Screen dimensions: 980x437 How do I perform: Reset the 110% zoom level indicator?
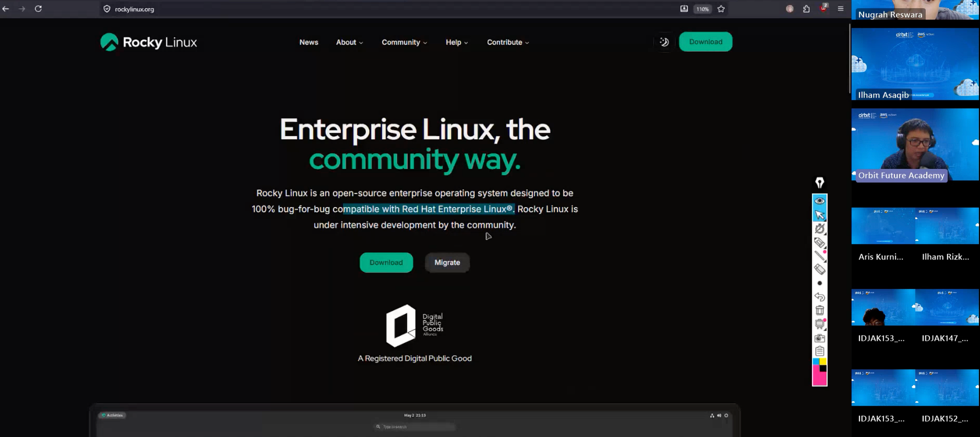coord(702,9)
